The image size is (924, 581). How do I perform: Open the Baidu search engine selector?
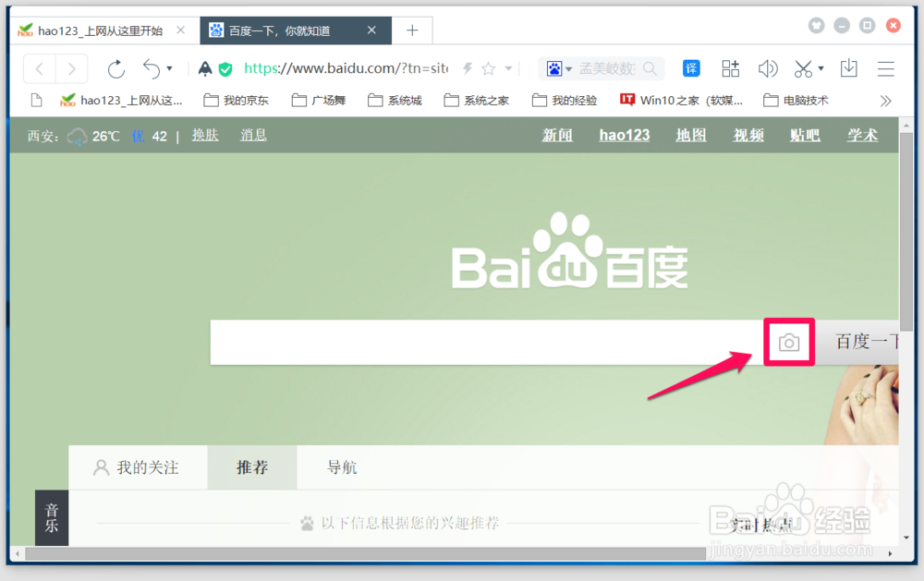pos(559,69)
